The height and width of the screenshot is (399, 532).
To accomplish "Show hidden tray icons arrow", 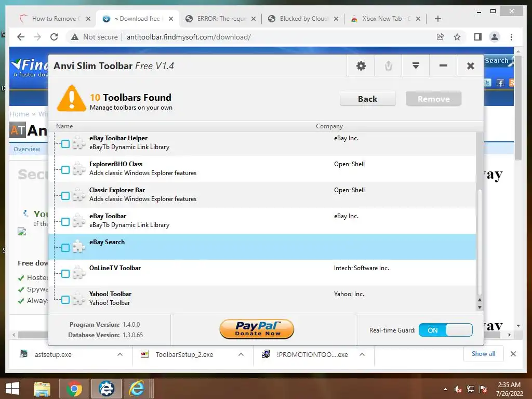I will click(x=445, y=389).
